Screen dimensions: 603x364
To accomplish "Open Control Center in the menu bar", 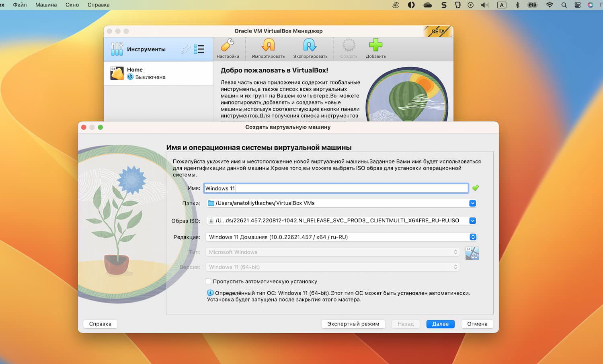I will [578, 5].
